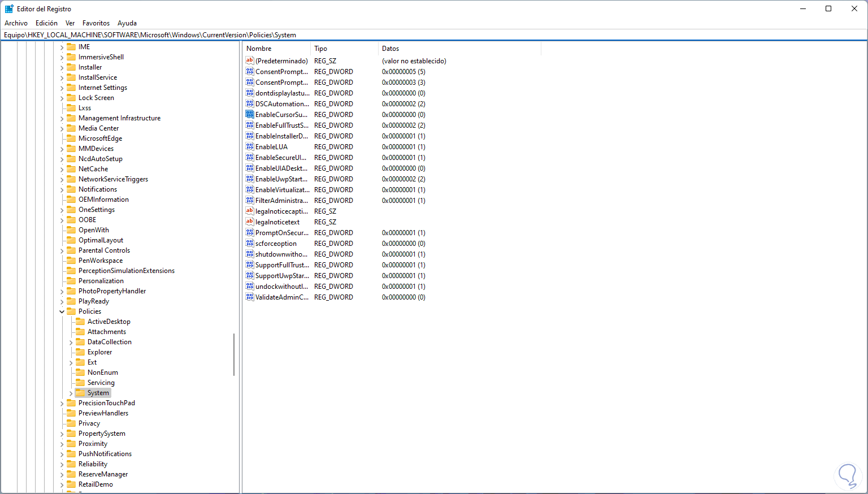
Task: Click the EnableCursorSu... DWORD value icon
Action: point(250,114)
